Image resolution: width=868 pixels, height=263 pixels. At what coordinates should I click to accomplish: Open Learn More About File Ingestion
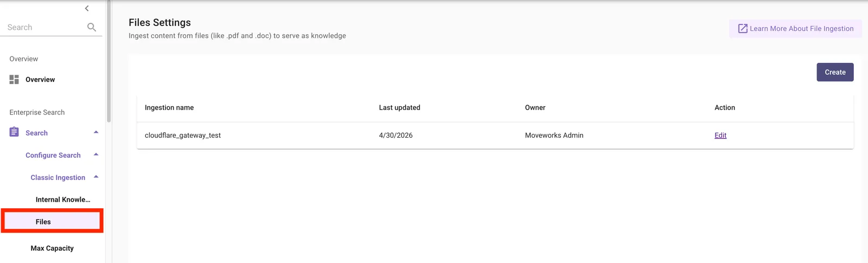click(x=795, y=29)
